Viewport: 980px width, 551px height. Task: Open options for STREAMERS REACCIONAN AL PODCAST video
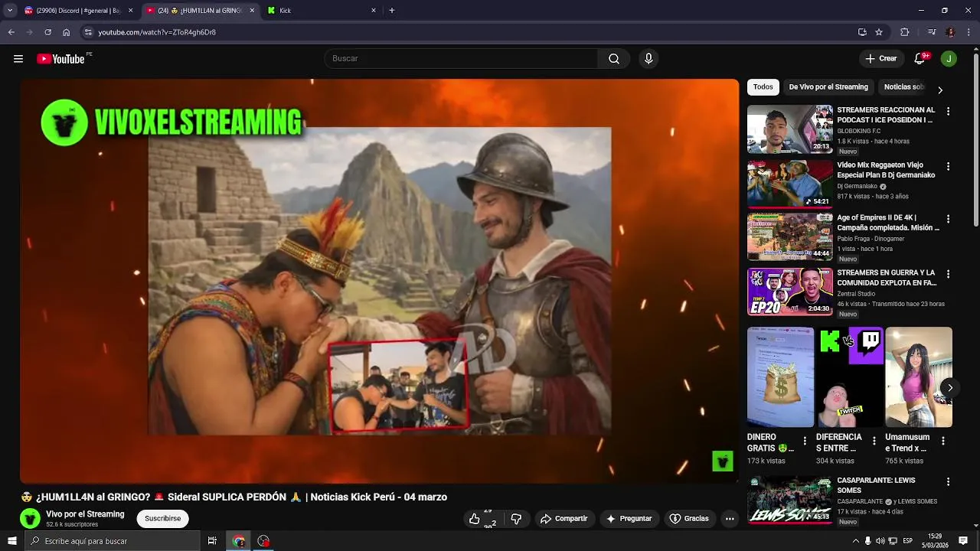pos(948,112)
